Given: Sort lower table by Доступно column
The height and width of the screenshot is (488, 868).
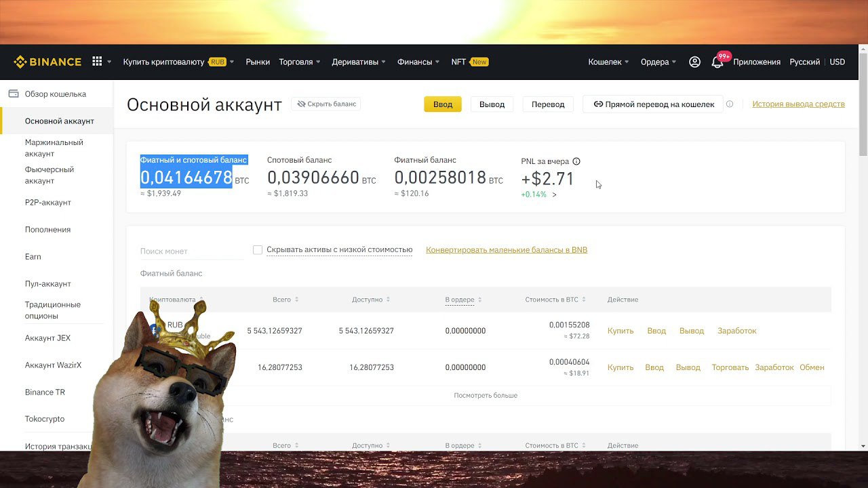Looking at the screenshot, I should coord(388,446).
